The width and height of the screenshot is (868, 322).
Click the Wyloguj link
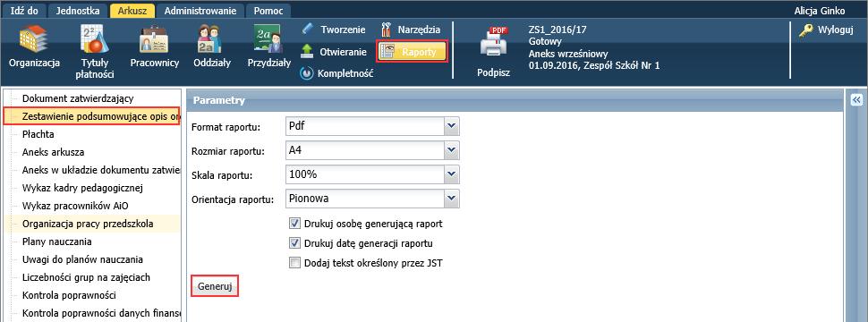(x=836, y=30)
